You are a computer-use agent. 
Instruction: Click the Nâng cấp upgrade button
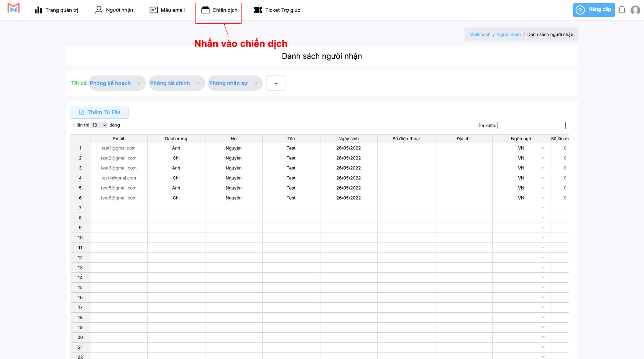click(x=593, y=10)
